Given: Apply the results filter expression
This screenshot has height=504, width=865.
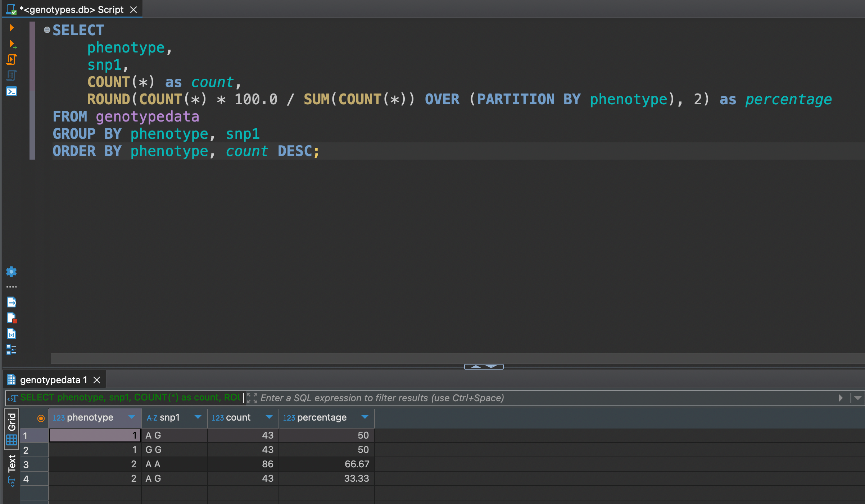Looking at the screenshot, I should (x=841, y=398).
